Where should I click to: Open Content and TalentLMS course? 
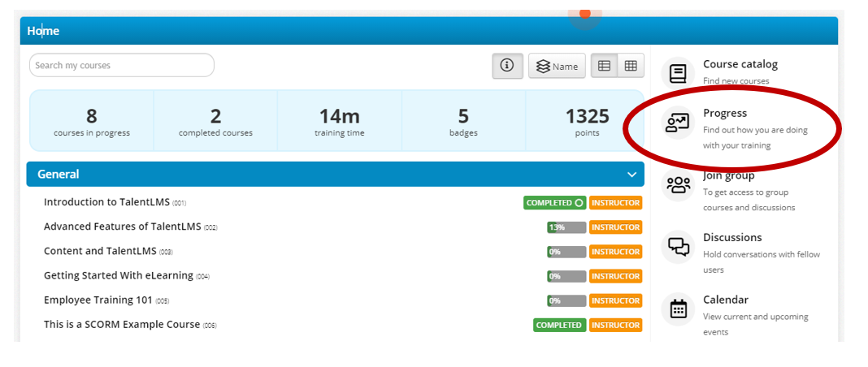pyautogui.click(x=100, y=251)
